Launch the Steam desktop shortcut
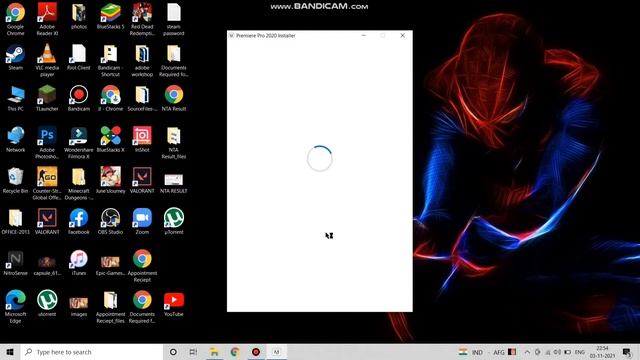 pyautogui.click(x=16, y=57)
